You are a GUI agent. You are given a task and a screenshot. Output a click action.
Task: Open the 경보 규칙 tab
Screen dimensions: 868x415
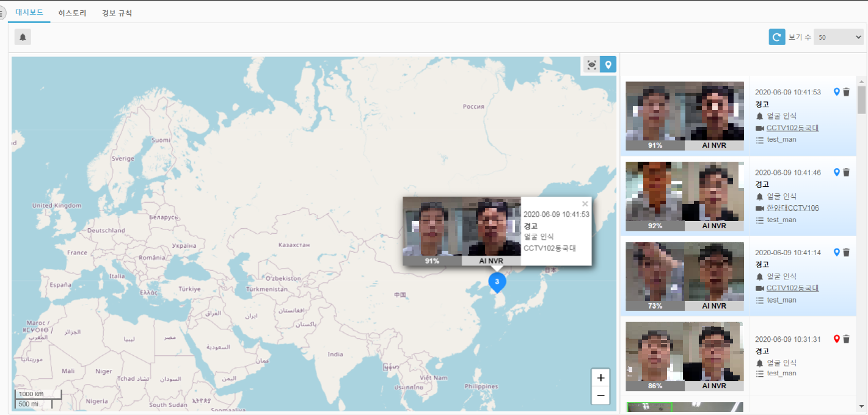point(117,13)
